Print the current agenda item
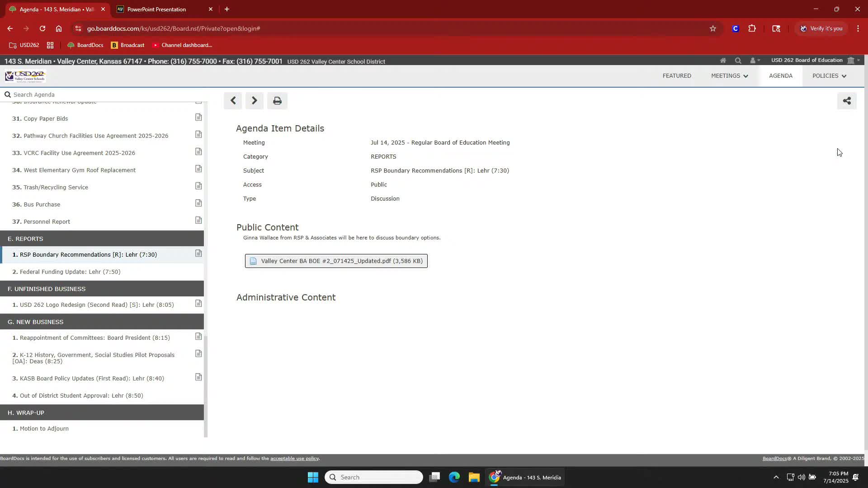Viewport: 868px width, 488px height. (x=277, y=101)
